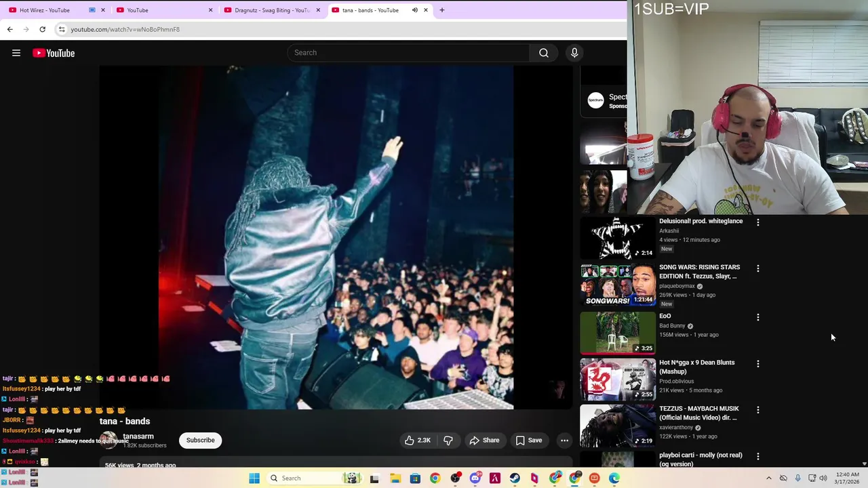Open options for Hot N*gga mashup video
Viewport: 868px width, 488px height.
point(758,364)
